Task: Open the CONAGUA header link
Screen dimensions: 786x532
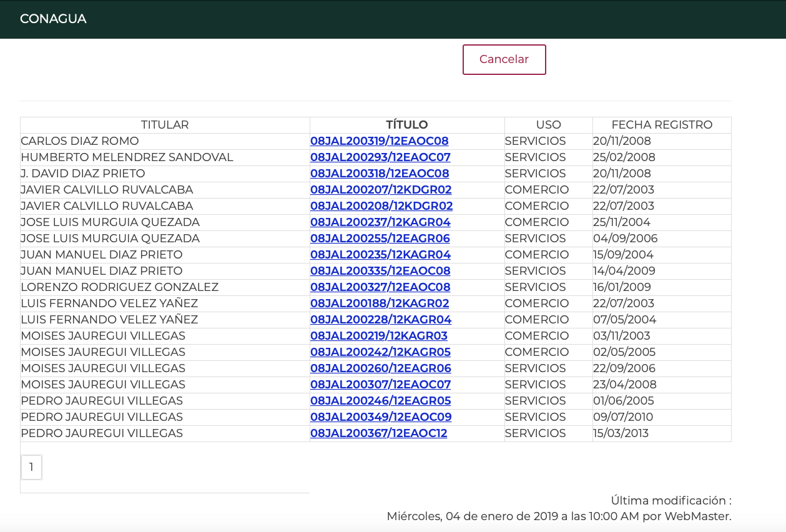Action: [x=53, y=19]
